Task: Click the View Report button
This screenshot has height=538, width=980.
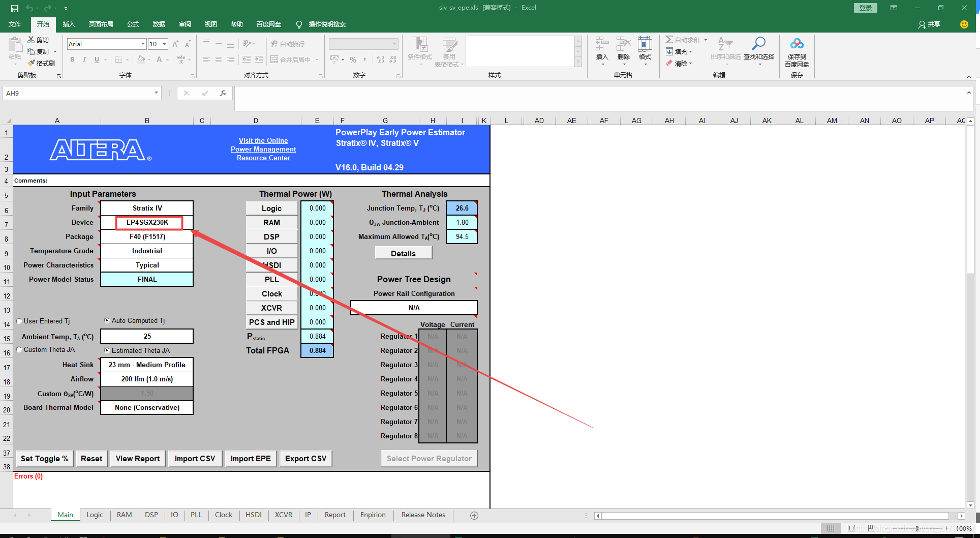Action: tap(138, 459)
